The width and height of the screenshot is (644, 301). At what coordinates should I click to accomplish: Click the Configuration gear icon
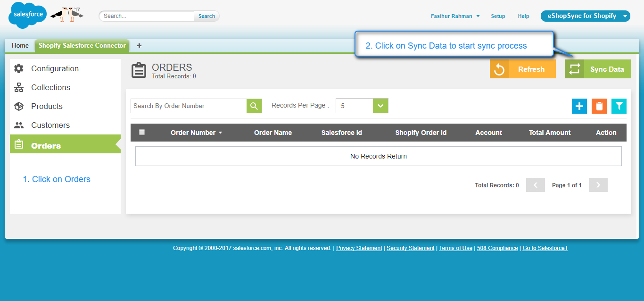19,68
